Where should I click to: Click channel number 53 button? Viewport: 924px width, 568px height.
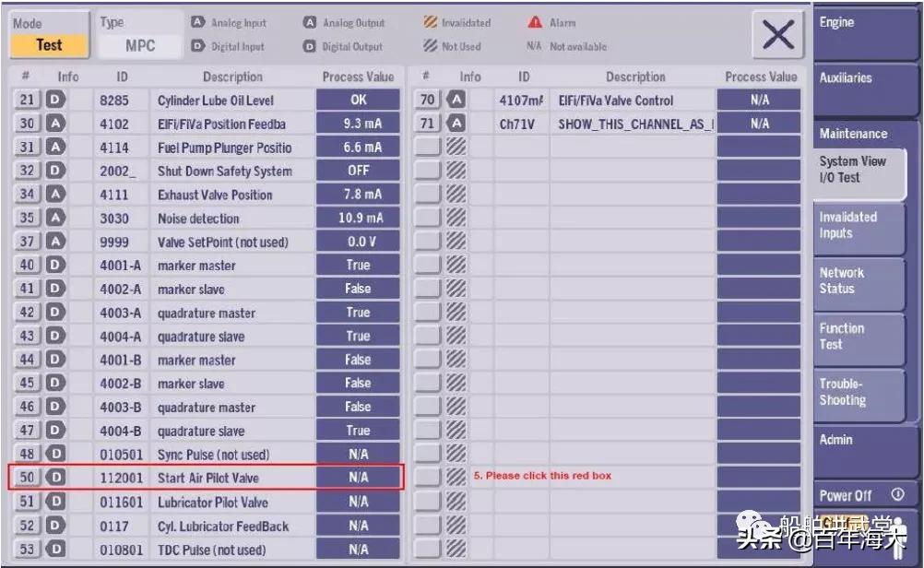[27, 550]
